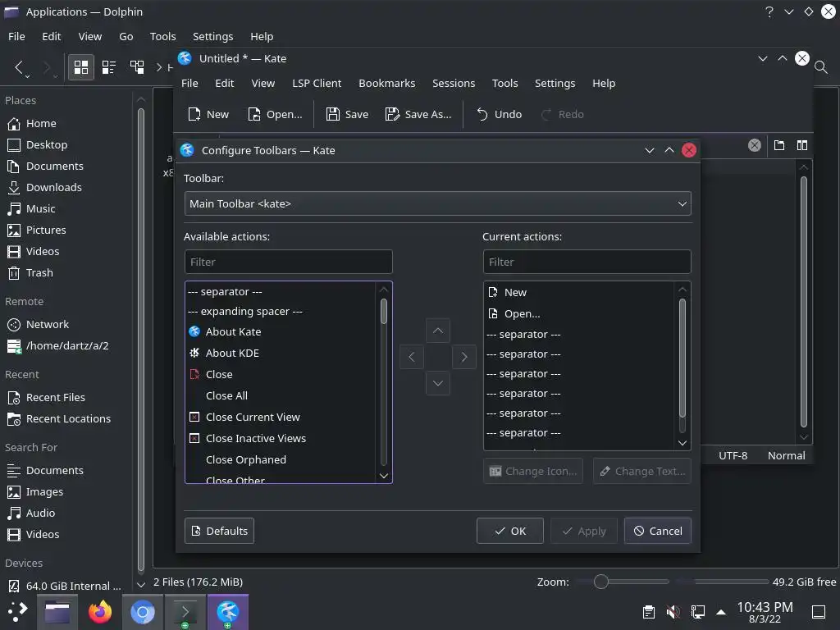Switch Dolphin to Details view mode

tap(137, 67)
